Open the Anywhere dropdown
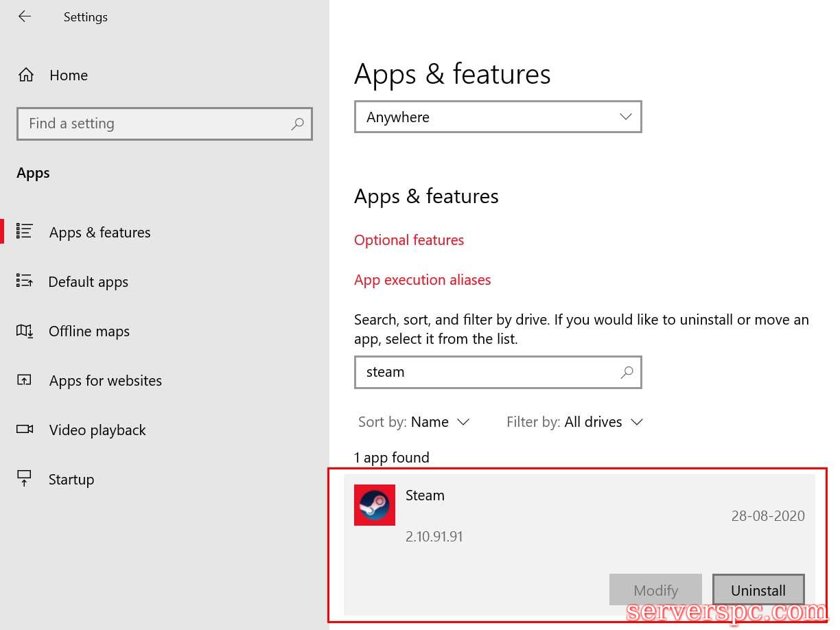840x630 pixels. 498,117
